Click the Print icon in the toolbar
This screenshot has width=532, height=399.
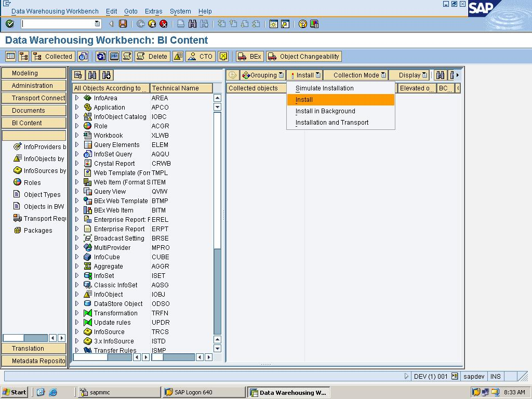(181, 24)
